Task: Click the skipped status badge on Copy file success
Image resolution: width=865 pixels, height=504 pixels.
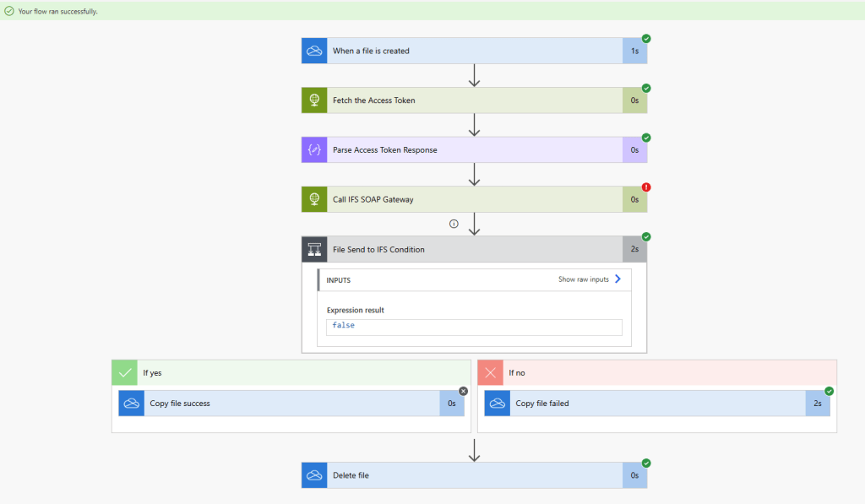Action: pos(463,391)
